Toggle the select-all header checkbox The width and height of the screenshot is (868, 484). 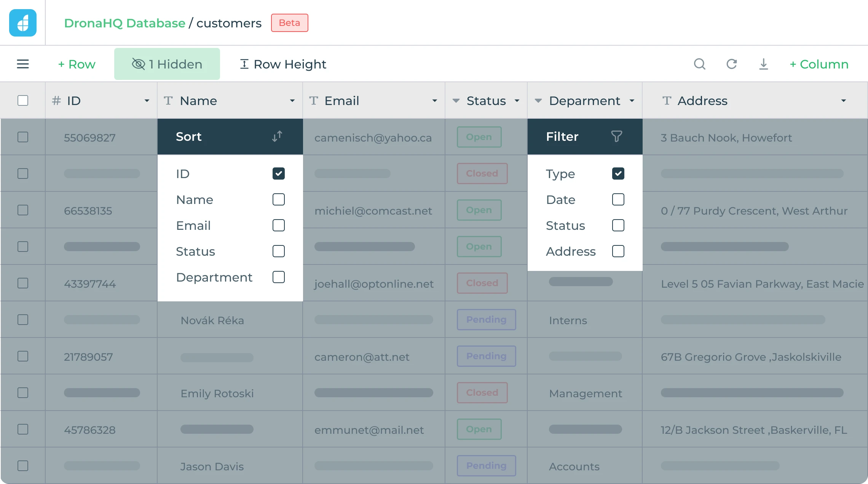[x=23, y=100]
